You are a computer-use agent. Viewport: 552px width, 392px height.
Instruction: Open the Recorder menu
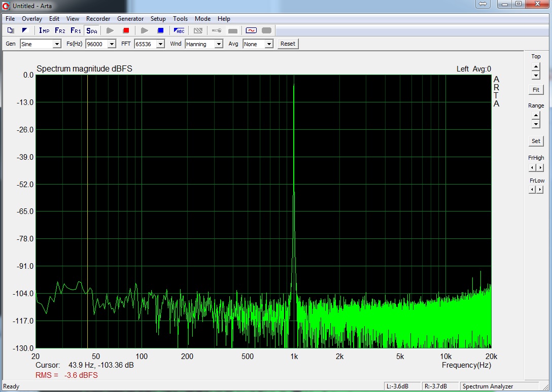98,19
